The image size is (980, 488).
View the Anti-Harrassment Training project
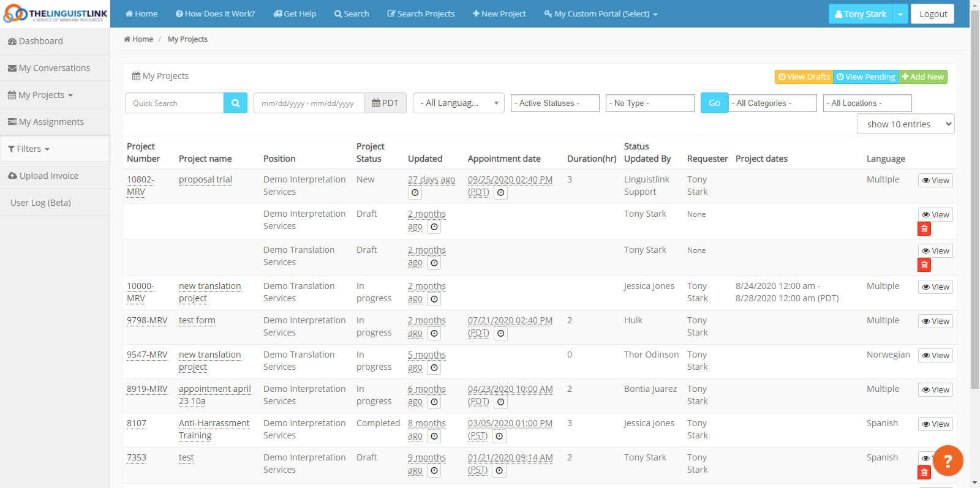[935, 424]
